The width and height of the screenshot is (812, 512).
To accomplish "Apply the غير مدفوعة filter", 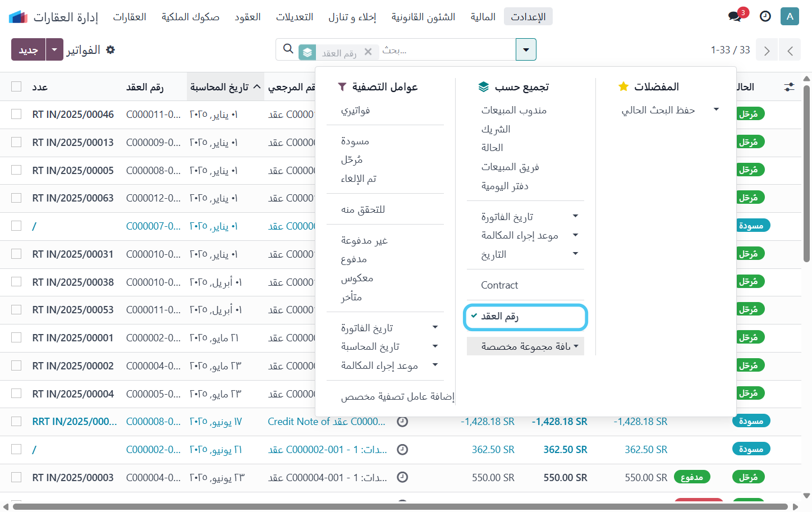I will click(x=364, y=241).
